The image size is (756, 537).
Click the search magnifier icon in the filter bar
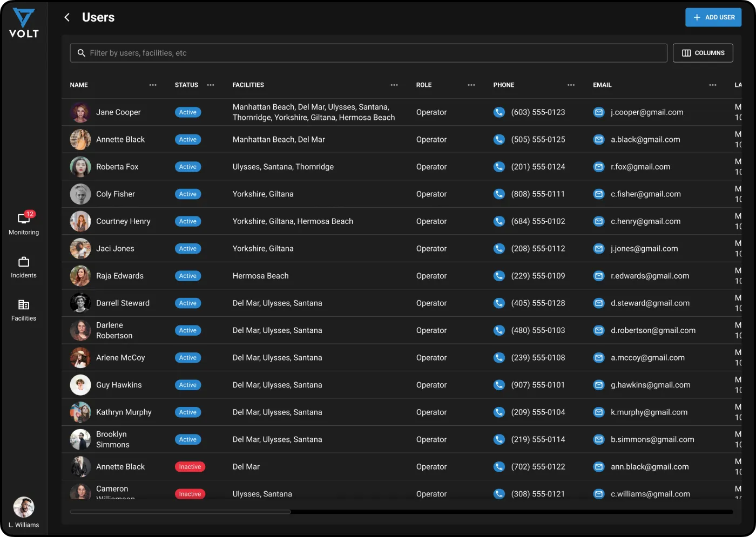(81, 53)
